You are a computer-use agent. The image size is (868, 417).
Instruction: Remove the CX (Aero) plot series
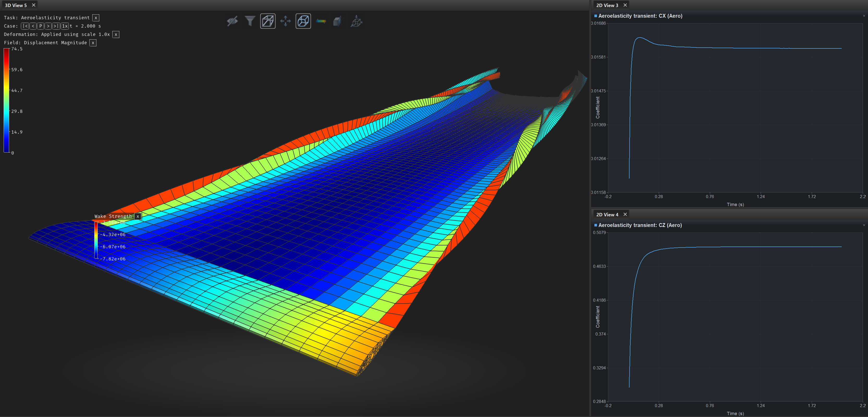coord(864,16)
